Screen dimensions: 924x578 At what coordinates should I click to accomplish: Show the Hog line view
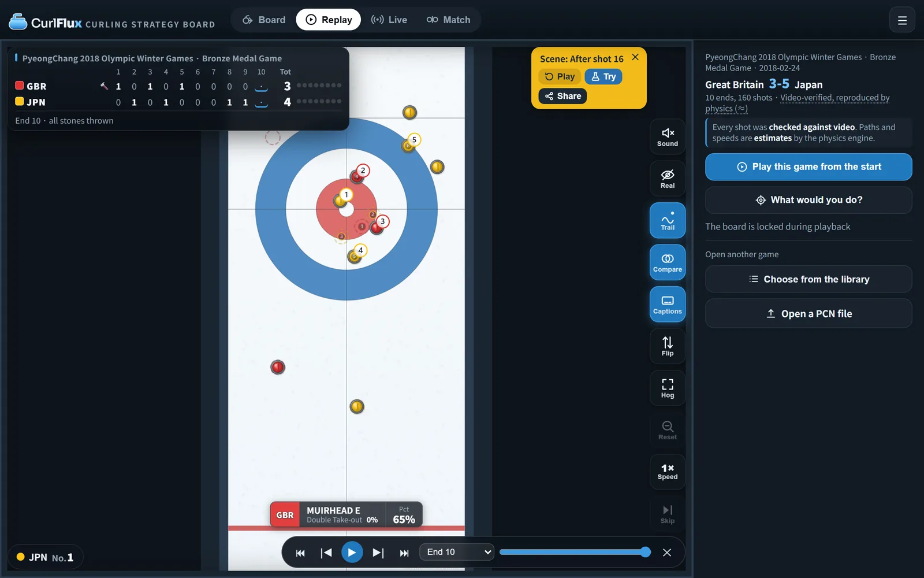667,388
